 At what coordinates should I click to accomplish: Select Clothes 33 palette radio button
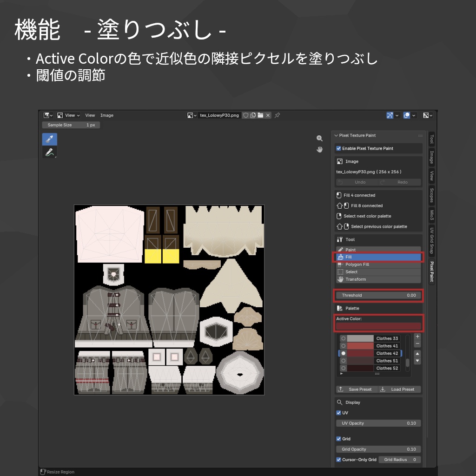344,338
